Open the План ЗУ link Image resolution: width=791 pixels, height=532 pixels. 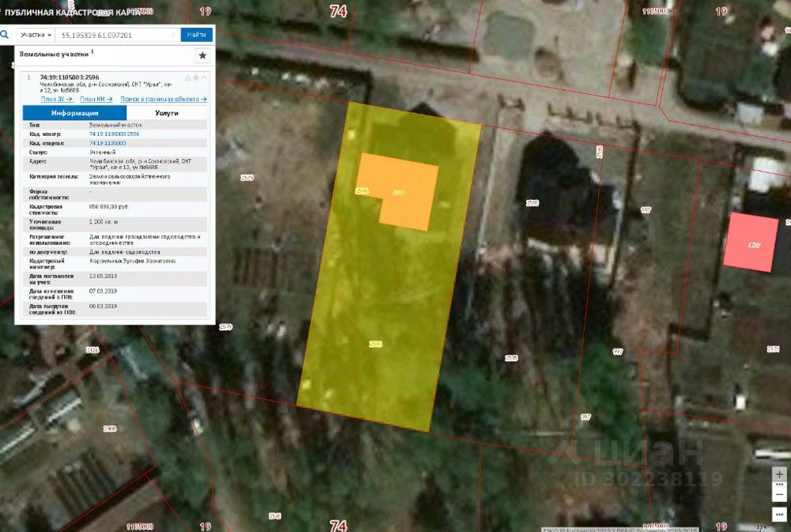click(x=56, y=99)
